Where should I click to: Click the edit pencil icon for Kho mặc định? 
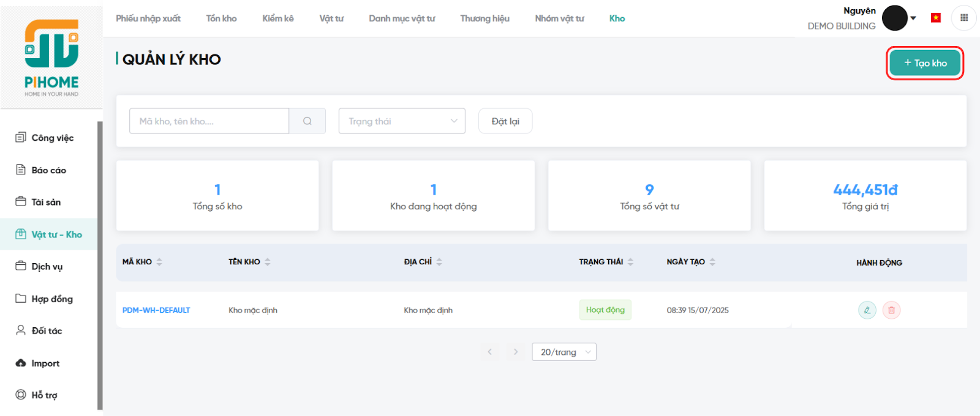[867, 310]
